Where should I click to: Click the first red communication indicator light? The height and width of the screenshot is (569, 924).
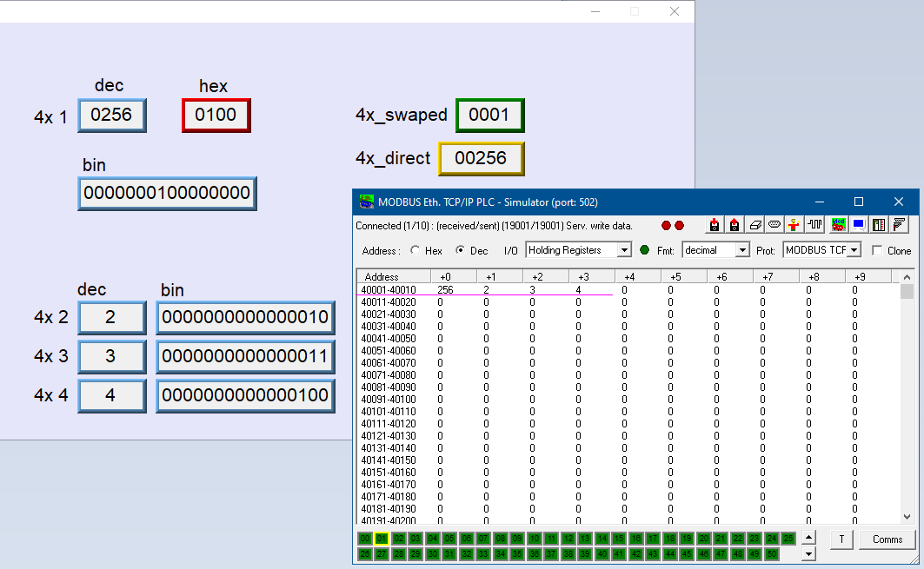point(666,226)
